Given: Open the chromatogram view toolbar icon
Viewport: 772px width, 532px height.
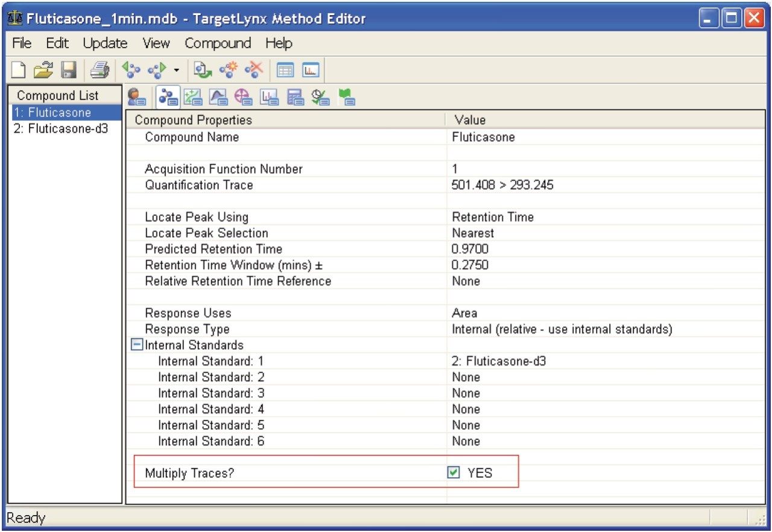Looking at the screenshot, I should click(x=310, y=71).
